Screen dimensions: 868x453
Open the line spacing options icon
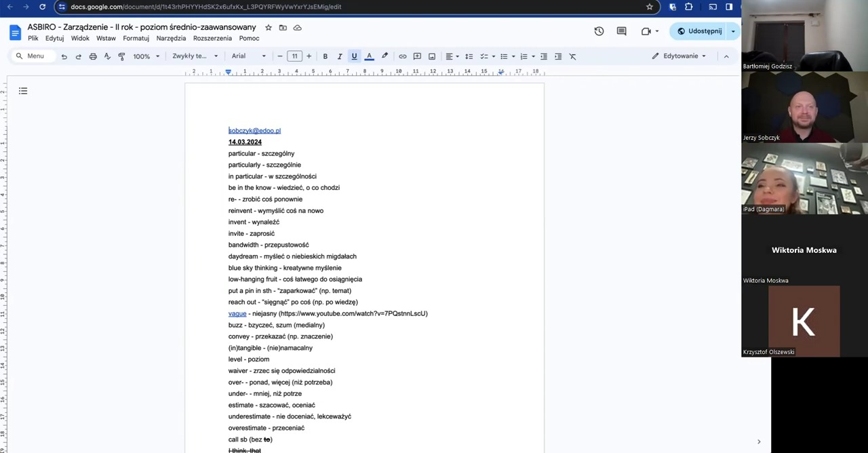click(469, 56)
